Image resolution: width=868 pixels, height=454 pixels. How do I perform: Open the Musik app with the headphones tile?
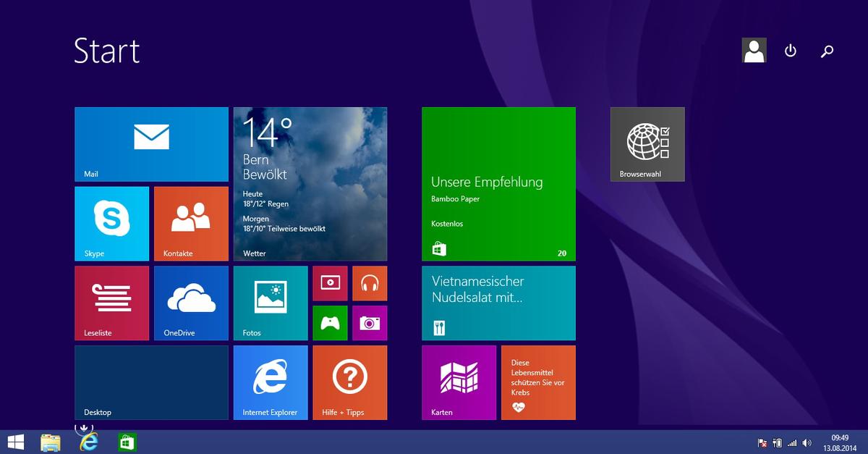coord(370,283)
